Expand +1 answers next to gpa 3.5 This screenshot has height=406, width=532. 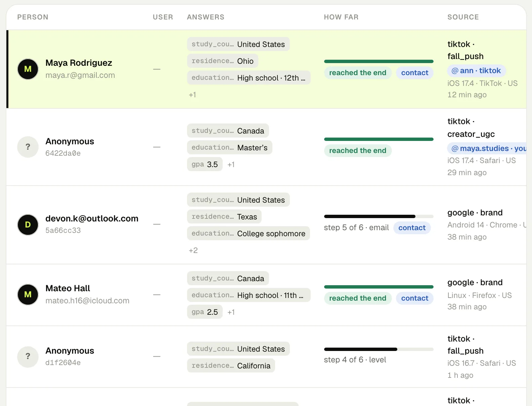click(231, 164)
